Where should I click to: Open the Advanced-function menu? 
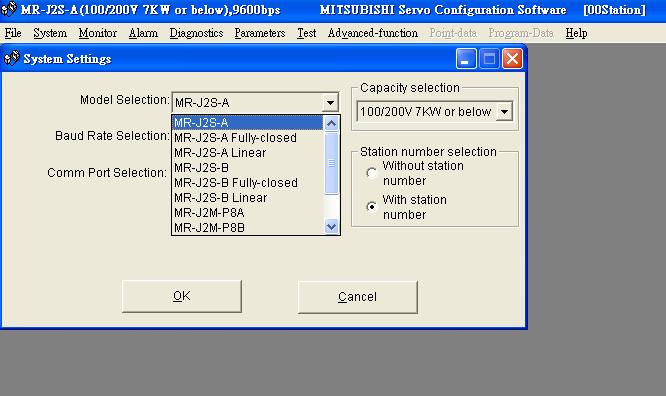[373, 33]
